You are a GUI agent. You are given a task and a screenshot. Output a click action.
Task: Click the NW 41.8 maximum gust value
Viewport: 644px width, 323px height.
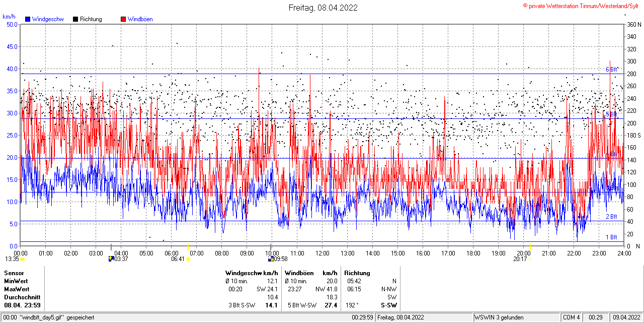click(326, 289)
